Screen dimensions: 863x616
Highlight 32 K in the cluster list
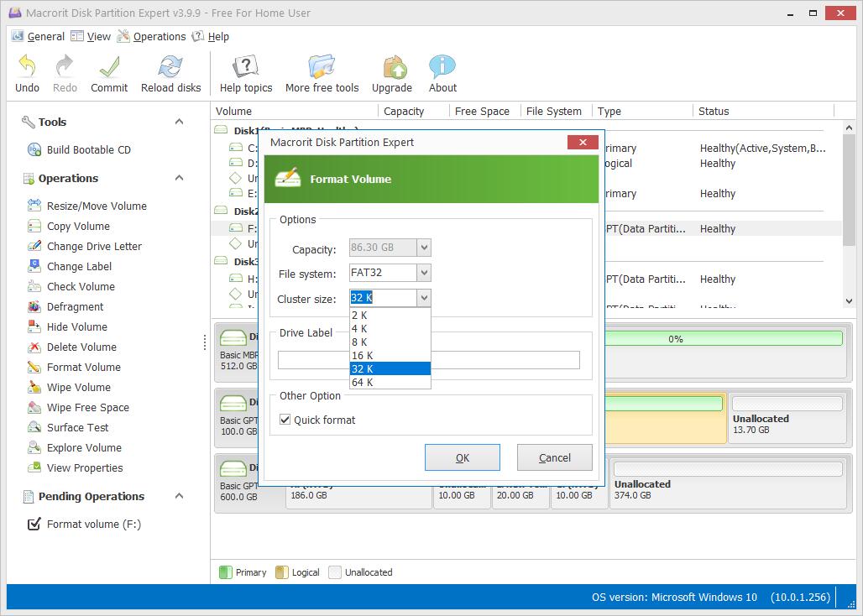click(390, 368)
